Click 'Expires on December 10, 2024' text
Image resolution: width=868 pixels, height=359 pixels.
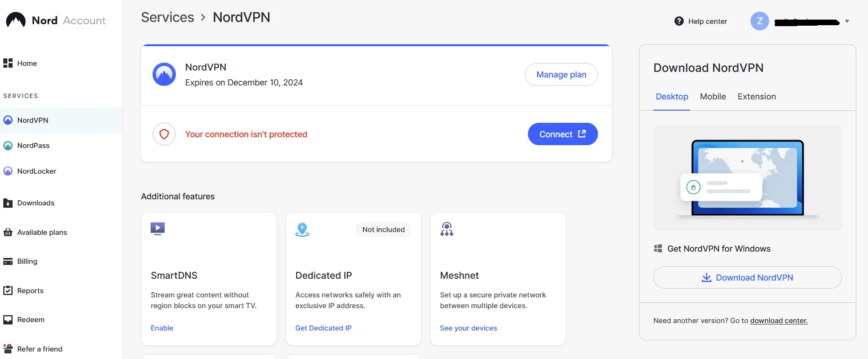point(244,83)
